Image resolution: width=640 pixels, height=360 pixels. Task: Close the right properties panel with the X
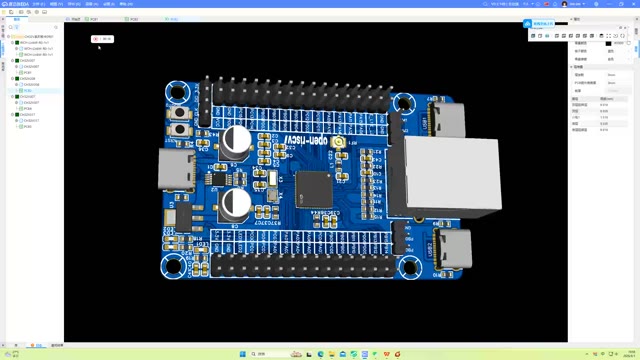tap(637, 19)
